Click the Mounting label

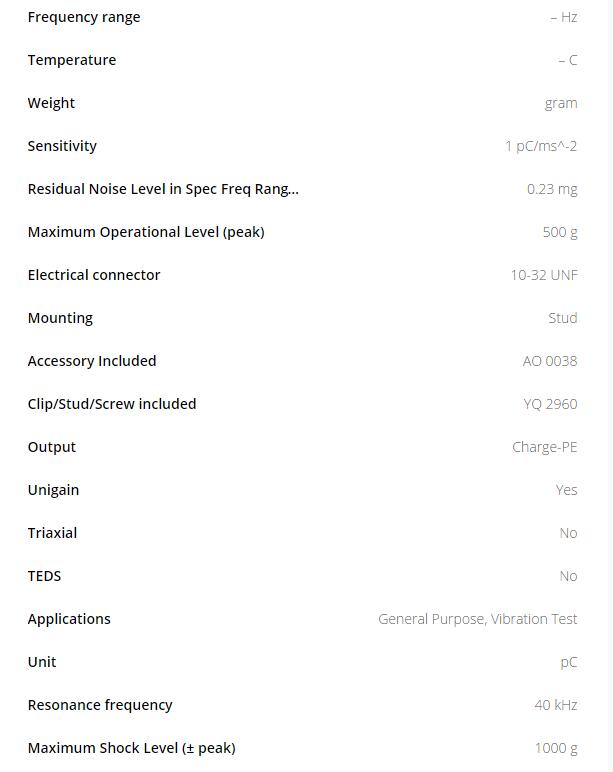point(60,318)
